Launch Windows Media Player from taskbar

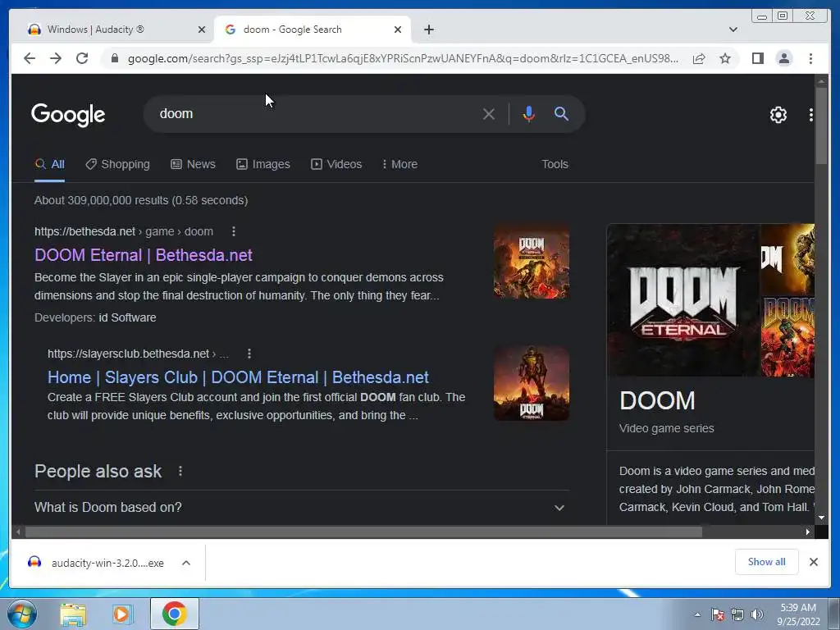tap(121, 614)
